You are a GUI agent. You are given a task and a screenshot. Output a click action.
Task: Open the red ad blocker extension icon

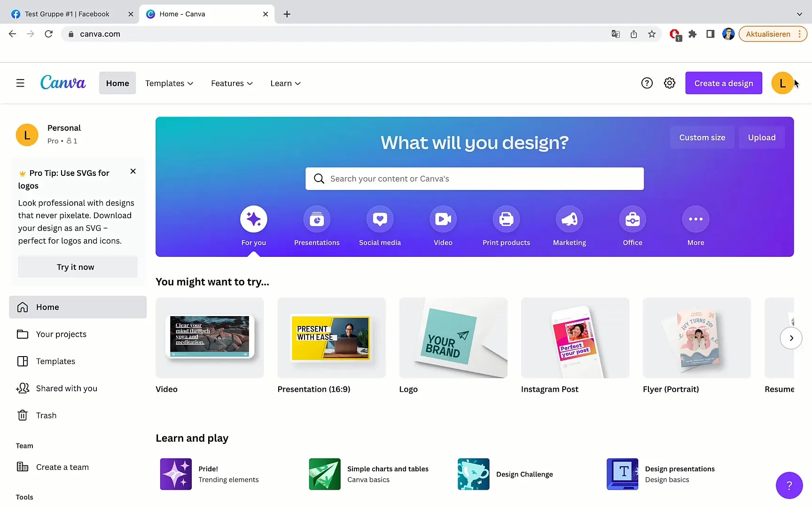[675, 34]
